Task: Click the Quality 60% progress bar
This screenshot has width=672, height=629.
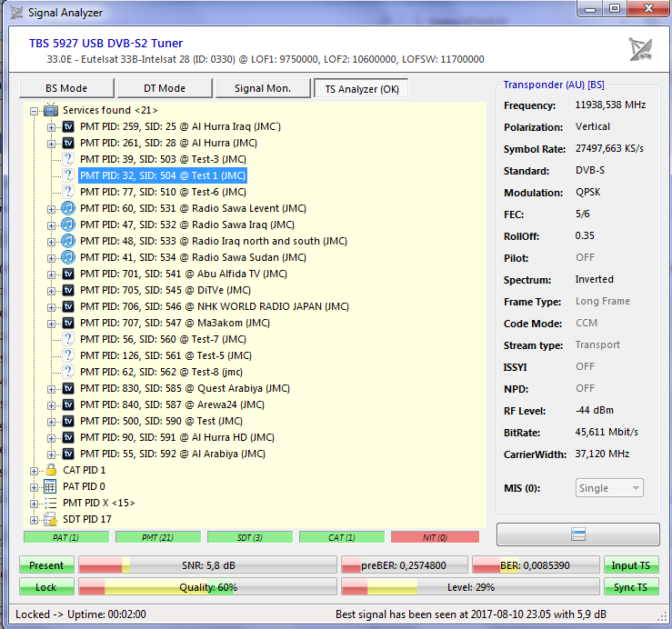Action: 207,587
